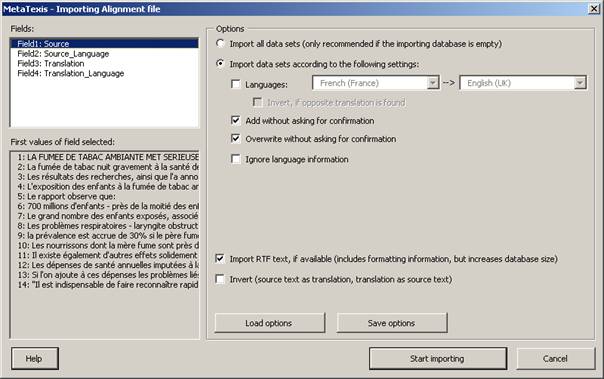Enable Ignore language information checkbox
This screenshot has height=379, width=604.
point(235,159)
